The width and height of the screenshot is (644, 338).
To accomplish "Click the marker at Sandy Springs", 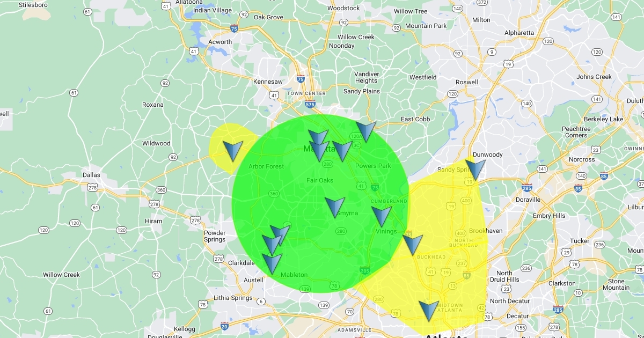I will click(475, 170).
